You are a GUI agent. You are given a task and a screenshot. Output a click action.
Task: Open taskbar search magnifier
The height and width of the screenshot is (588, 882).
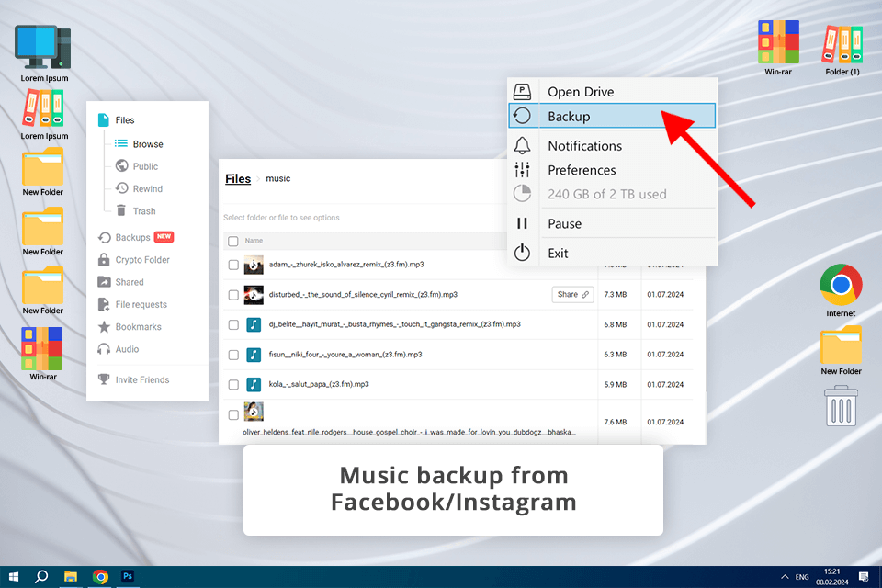(x=41, y=577)
